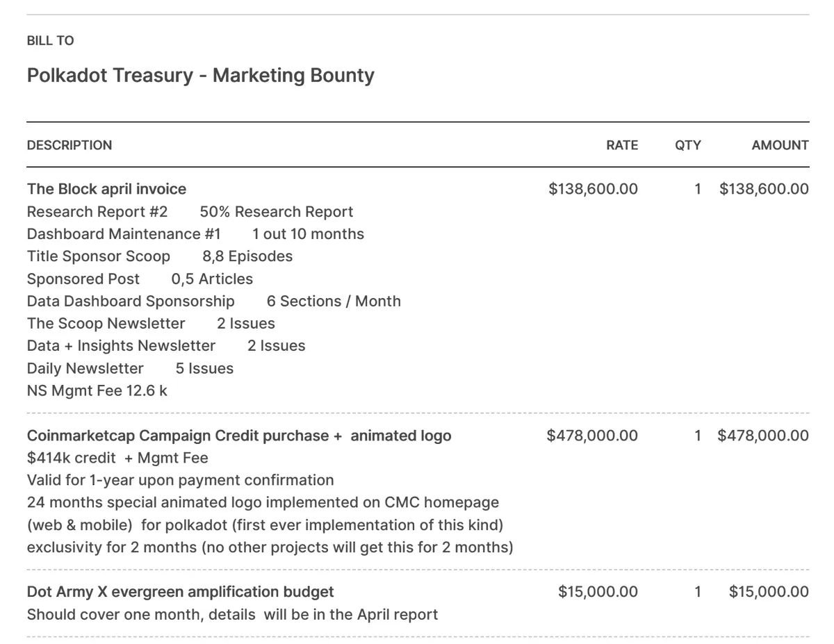Select 'exclusivity for 2 months' line
Image resolution: width=834 pixels, height=644 pixels.
270,547
